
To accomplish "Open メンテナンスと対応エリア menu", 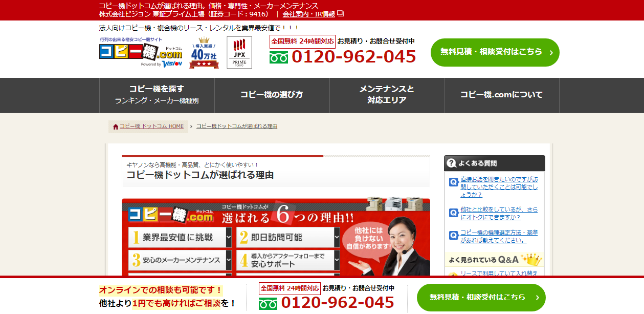I will (x=387, y=95).
